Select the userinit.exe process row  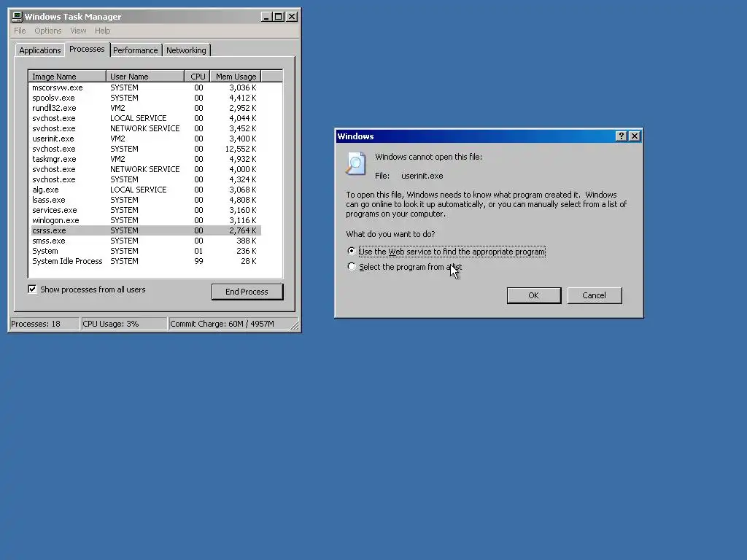click(144, 139)
